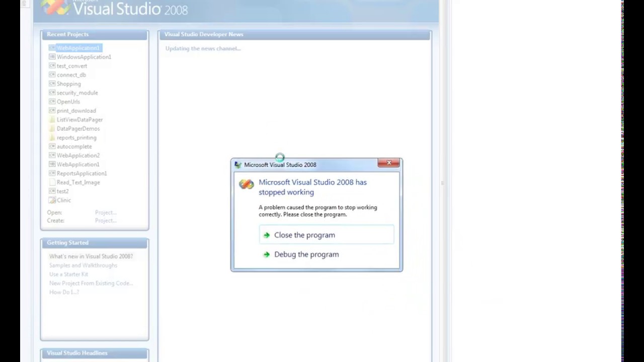Click the Updating the news channel text
The width and height of the screenshot is (644, 362).
[x=203, y=49]
